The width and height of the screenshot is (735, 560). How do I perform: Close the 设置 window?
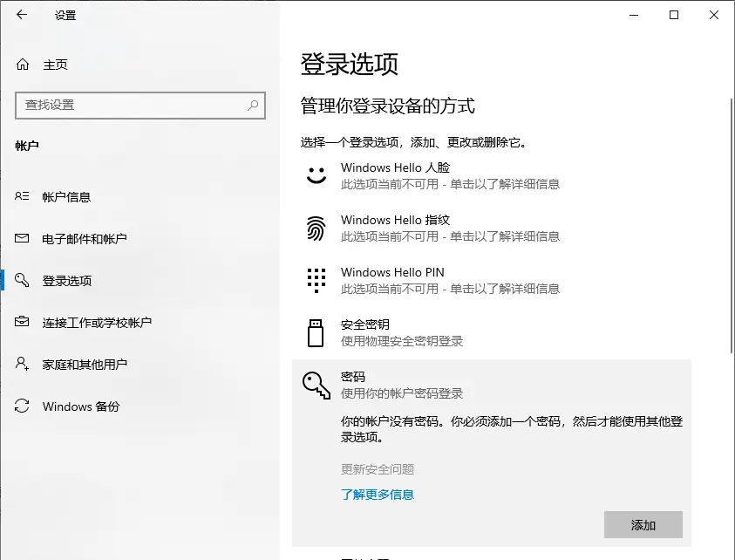click(714, 15)
